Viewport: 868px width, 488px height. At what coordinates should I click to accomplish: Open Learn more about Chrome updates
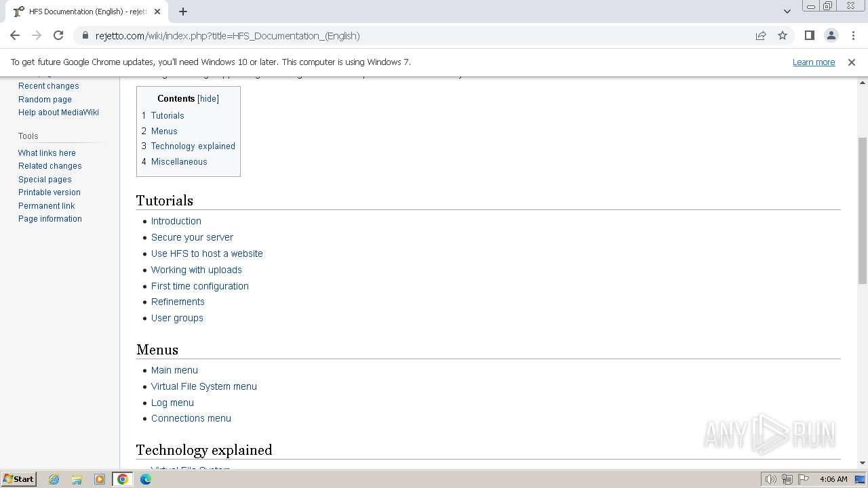(814, 62)
